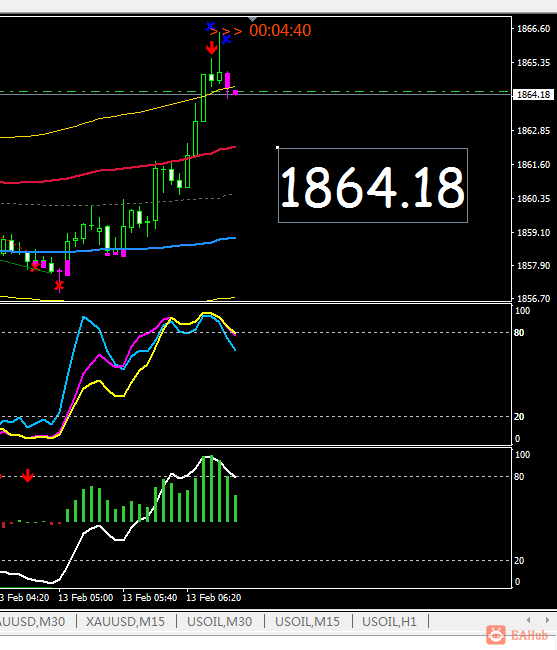557x650 pixels.
Task: Click the 1857.90 price axis label
Action: [x=534, y=265]
